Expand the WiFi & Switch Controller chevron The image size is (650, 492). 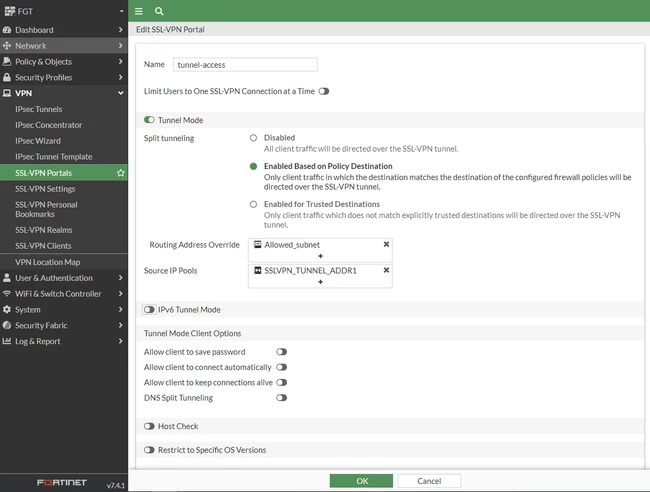(x=120, y=293)
